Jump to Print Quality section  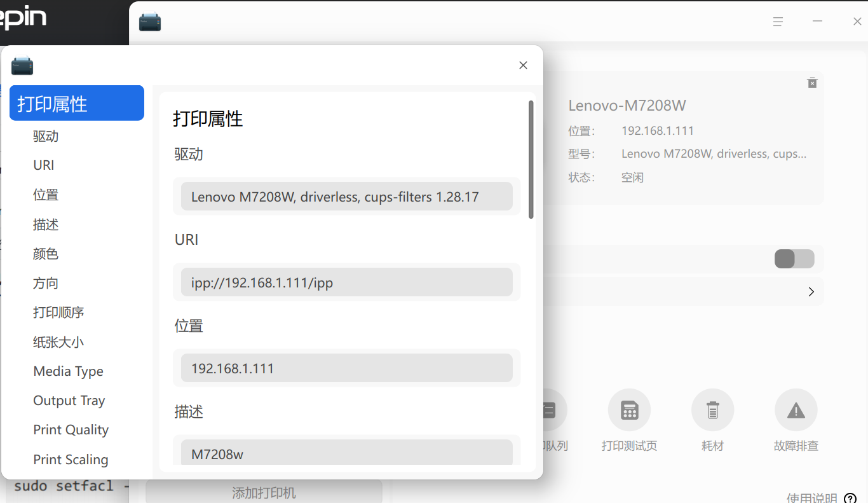71,430
